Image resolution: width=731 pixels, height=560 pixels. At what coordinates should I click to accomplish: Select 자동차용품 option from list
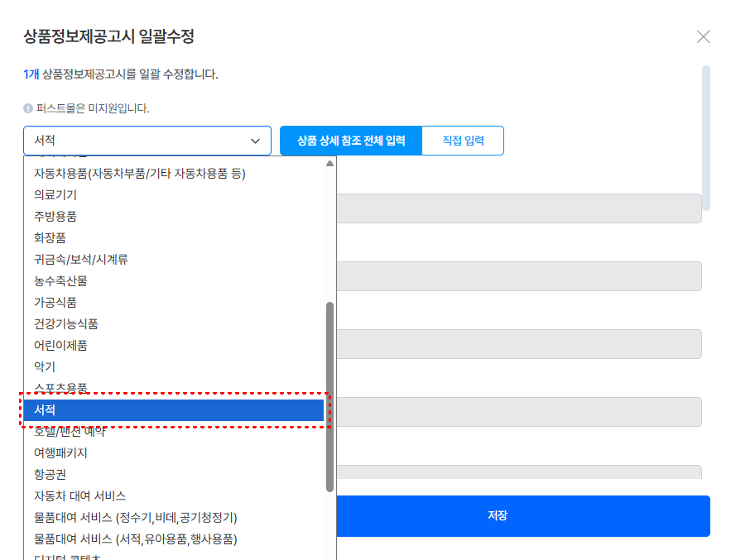tap(139, 174)
